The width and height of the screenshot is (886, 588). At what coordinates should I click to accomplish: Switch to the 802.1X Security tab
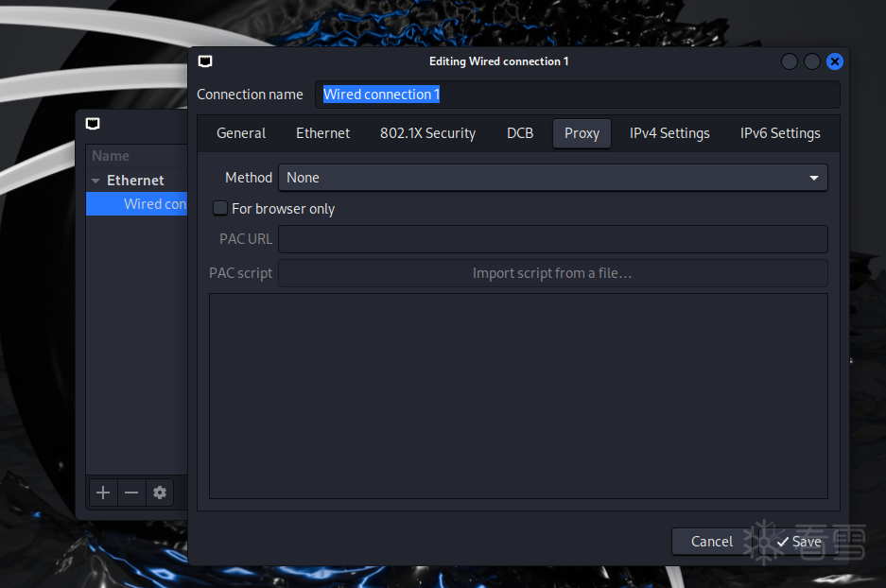pyautogui.click(x=426, y=133)
